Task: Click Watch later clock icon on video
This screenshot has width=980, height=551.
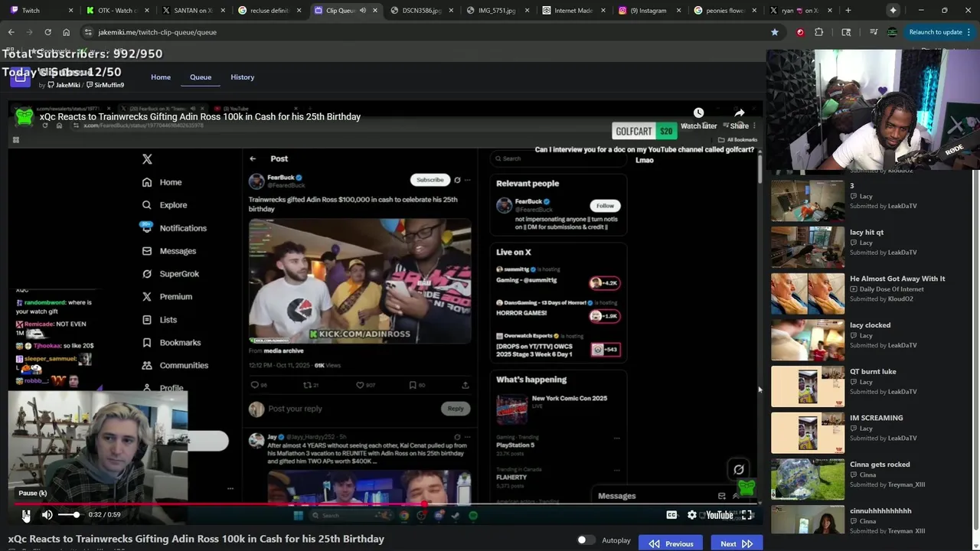Action: click(698, 113)
